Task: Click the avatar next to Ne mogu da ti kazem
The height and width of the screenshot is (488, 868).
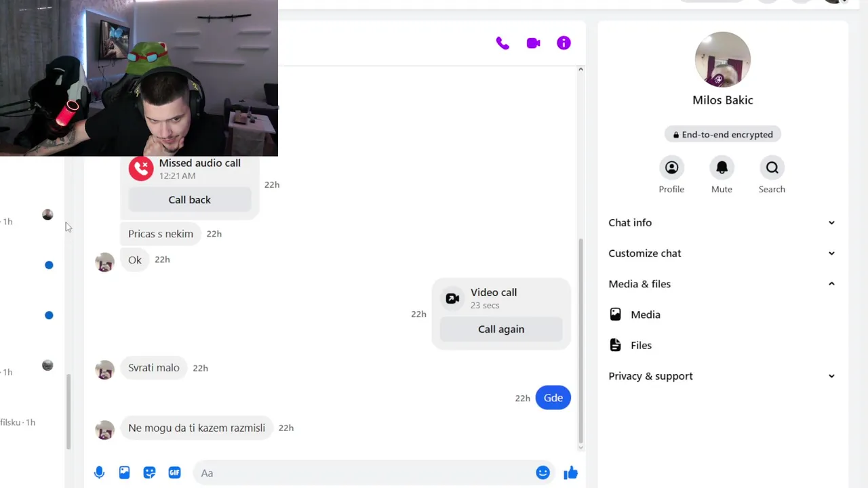Action: [x=104, y=430]
